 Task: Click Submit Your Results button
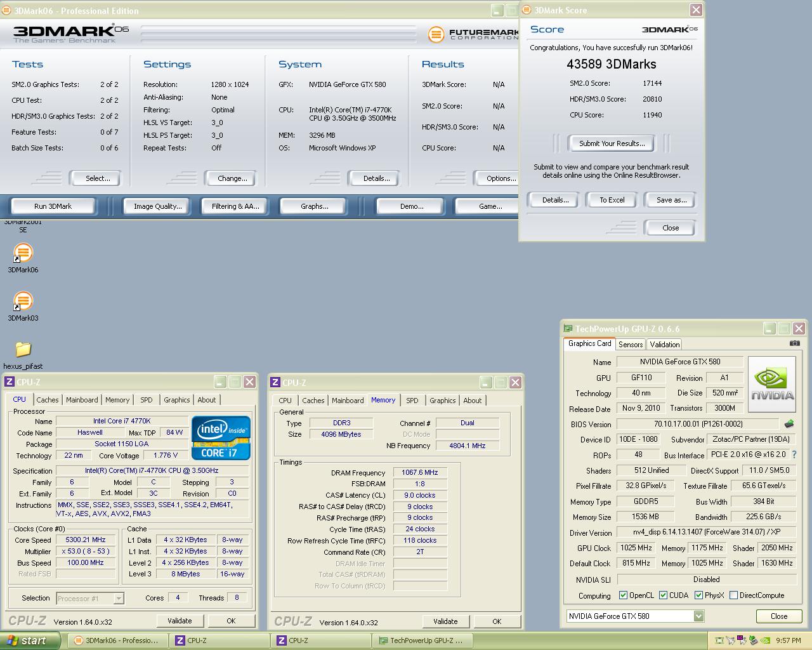click(x=612, y=143)
